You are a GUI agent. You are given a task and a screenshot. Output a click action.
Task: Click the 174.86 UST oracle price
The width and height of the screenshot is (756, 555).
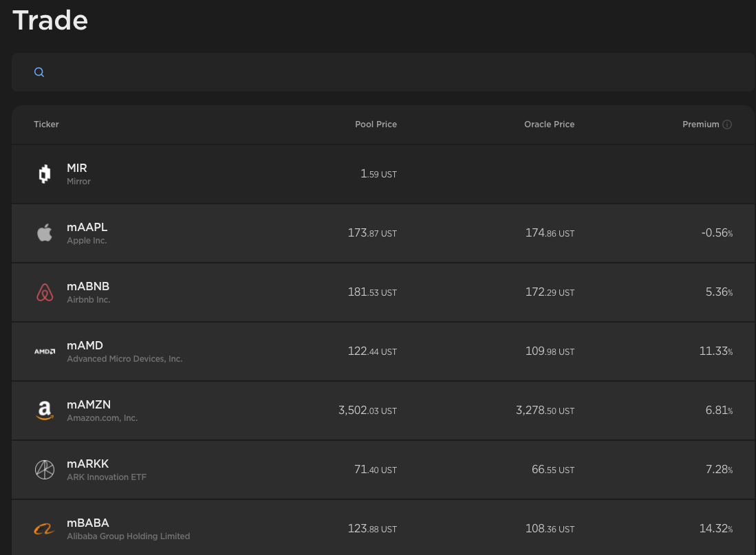click(550, 233)
